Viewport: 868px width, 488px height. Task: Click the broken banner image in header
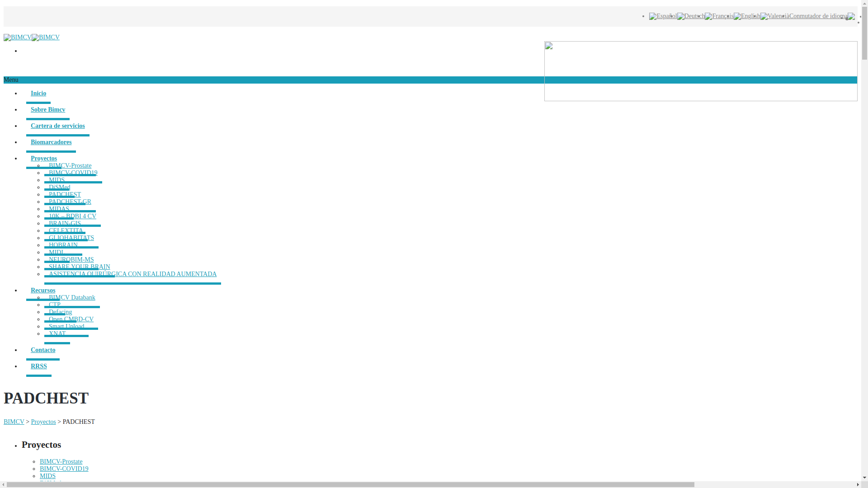(701, 71)
